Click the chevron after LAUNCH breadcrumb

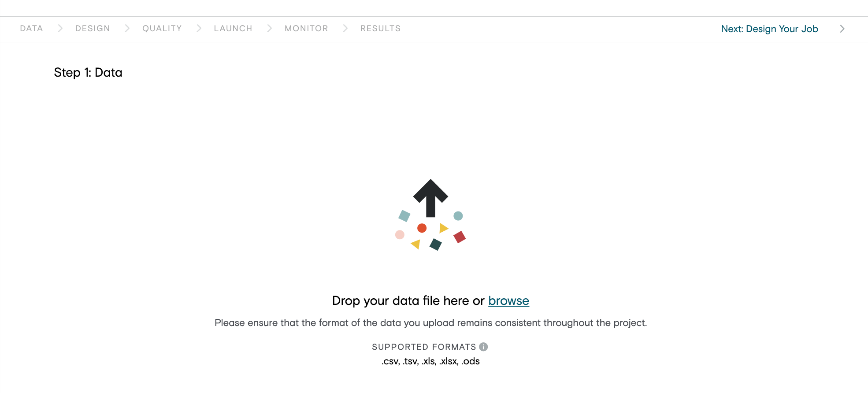[x=269, y=28]
